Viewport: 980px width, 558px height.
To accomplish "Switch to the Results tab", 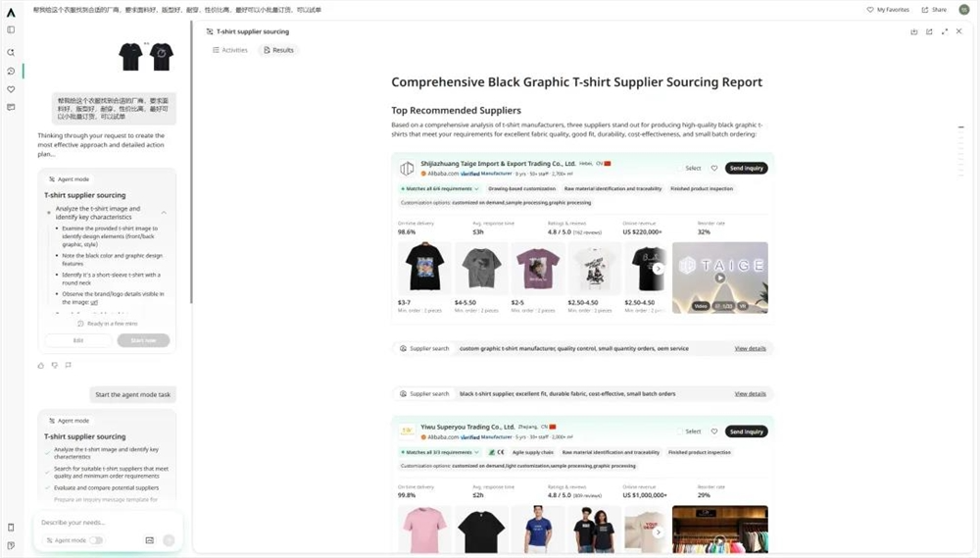I will coord(278,50).
